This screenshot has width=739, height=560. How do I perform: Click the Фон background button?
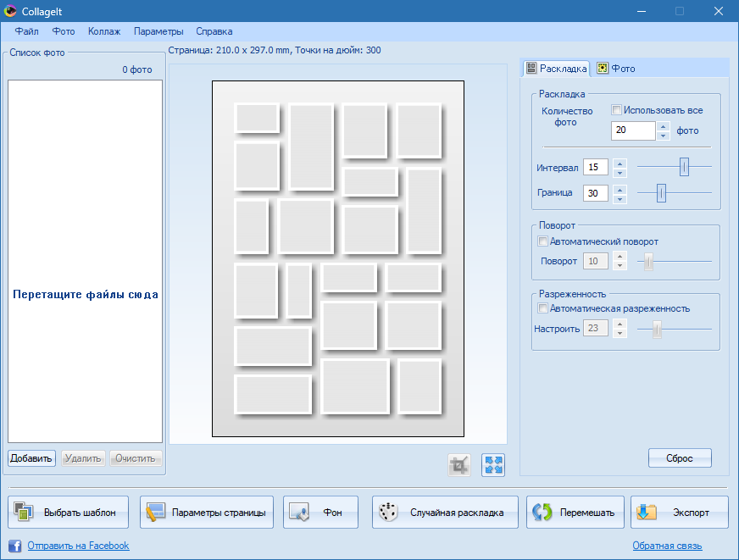(320, 512)
